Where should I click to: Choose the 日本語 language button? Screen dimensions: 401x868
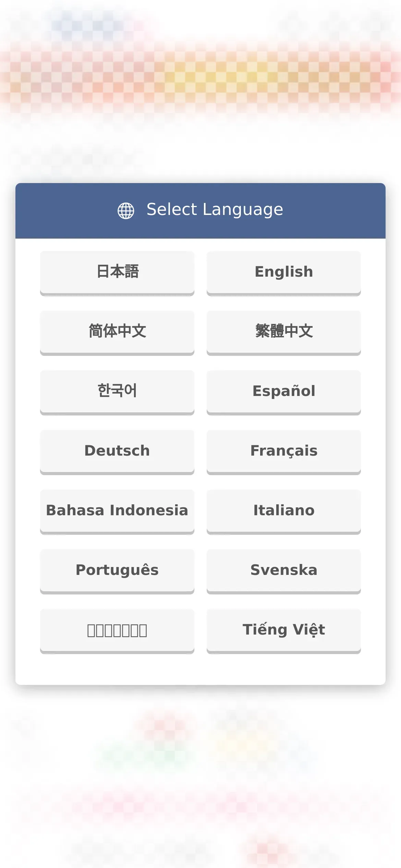(x=117, y=273)
